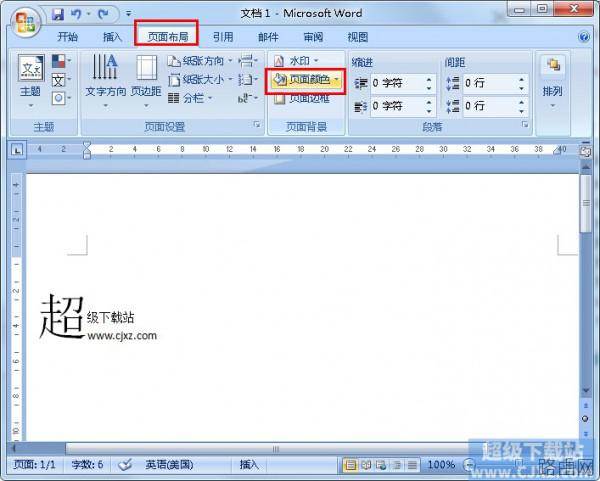Choose theme effects icon

(x=60, y=98)
